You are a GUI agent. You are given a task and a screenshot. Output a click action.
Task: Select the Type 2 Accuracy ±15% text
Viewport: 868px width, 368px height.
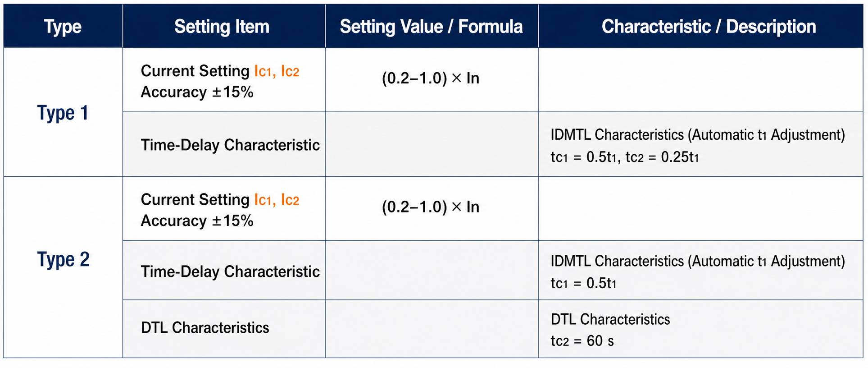pos(197,221)
